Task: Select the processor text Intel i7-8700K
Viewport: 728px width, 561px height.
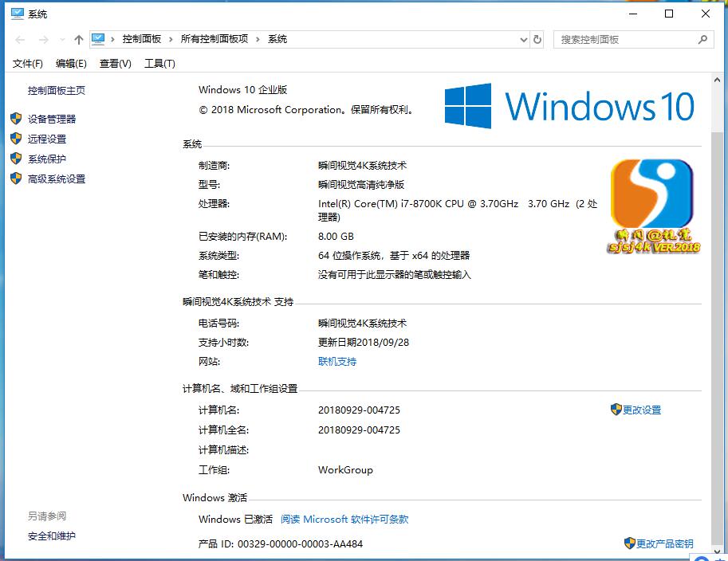Action: (x=458, y=210)
